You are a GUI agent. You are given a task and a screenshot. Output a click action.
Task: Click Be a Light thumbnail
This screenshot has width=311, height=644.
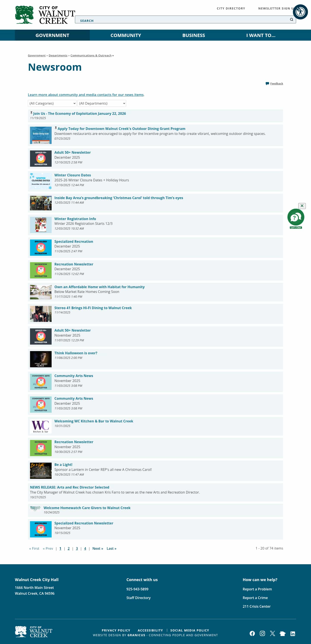41,471
